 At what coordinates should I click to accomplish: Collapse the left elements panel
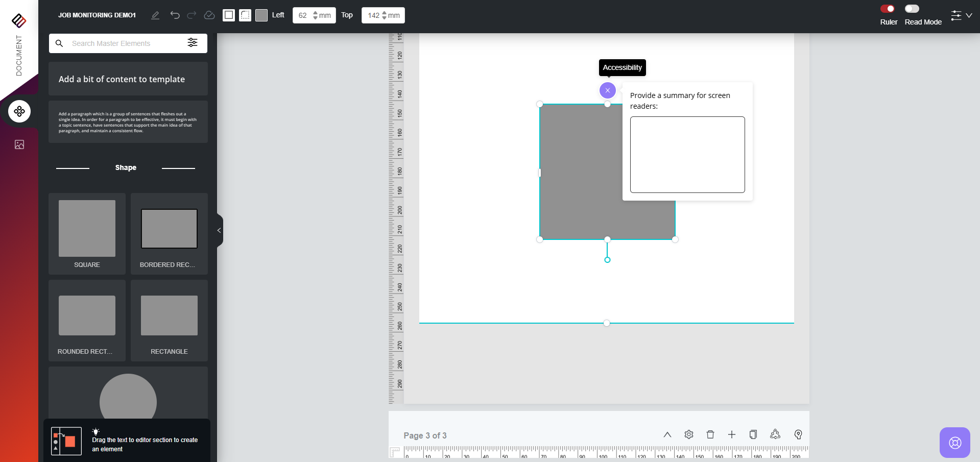tap(219, 231)
